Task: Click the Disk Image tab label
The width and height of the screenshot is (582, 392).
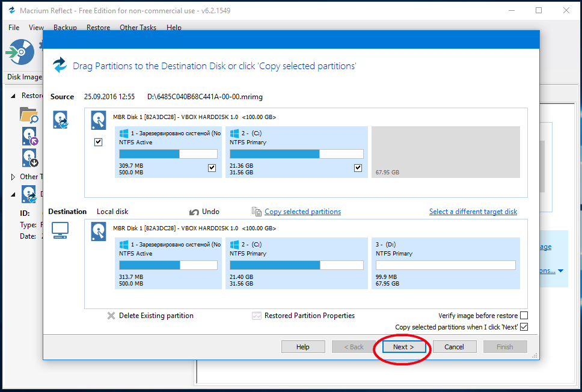Action: tap(25, 77)
